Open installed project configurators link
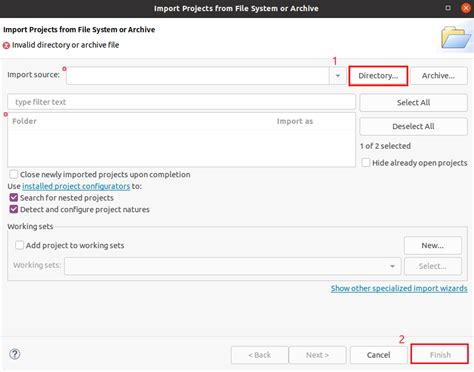The image size is (474, 372). point(76,186)
